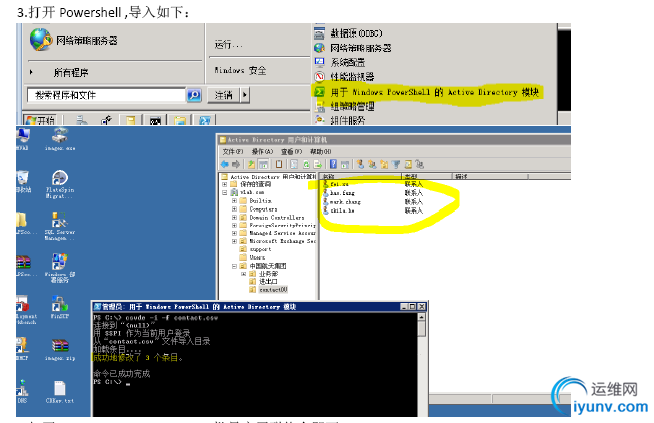The image size is (654, 423).
Task: Open the arrow dropdown next to 注销
Action: (245, 95)
